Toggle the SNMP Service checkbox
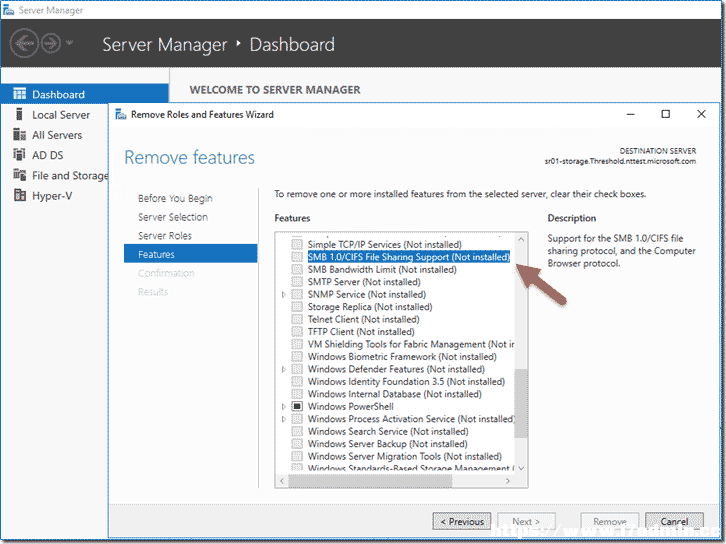 pyautogui.click(x=297, y=294)
